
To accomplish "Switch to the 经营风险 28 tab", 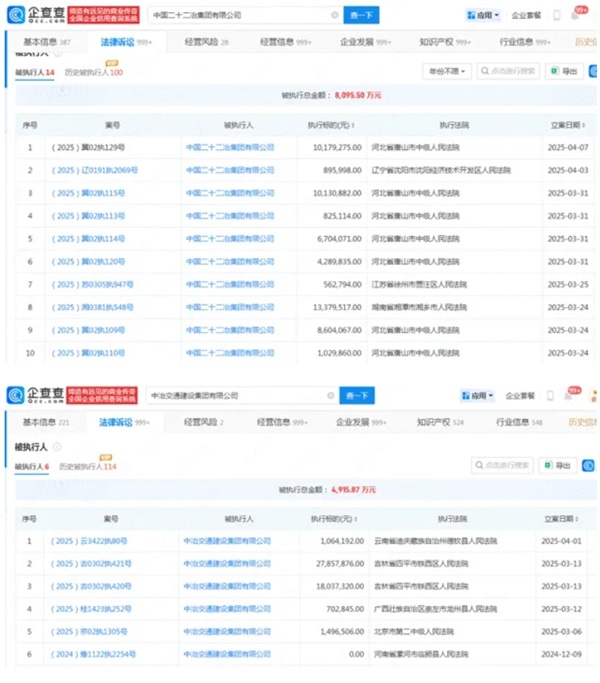I will click(207, 44).
